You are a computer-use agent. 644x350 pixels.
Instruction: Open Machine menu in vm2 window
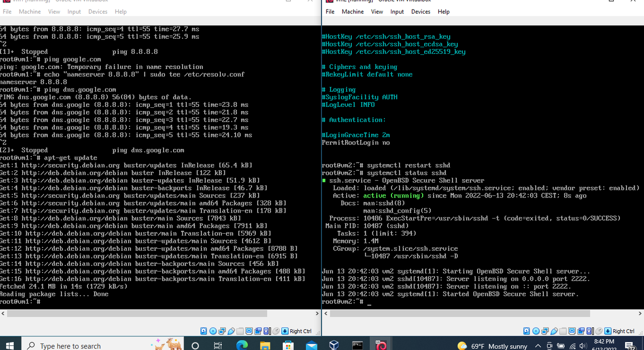353,12
